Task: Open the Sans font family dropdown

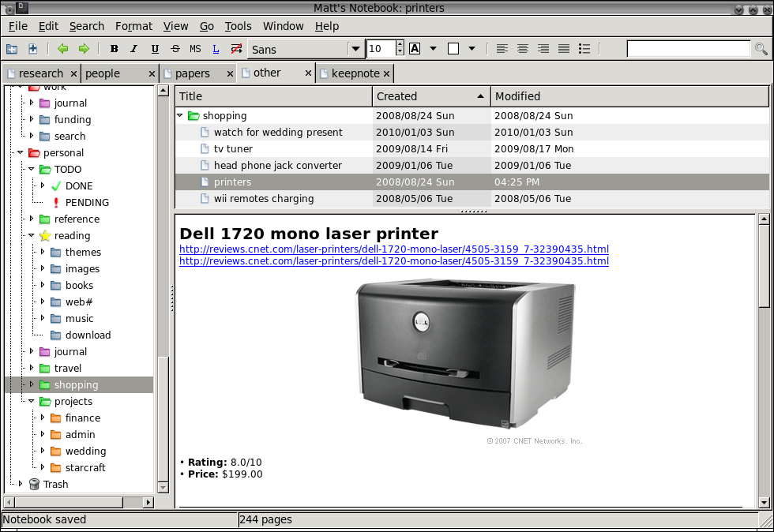Action: click(355, 49)
